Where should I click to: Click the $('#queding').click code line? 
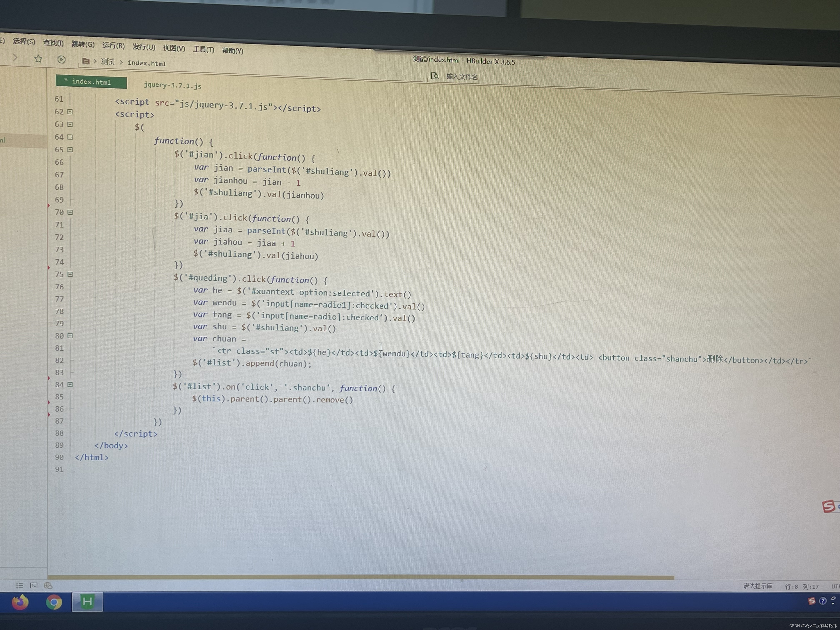point(251,279)
